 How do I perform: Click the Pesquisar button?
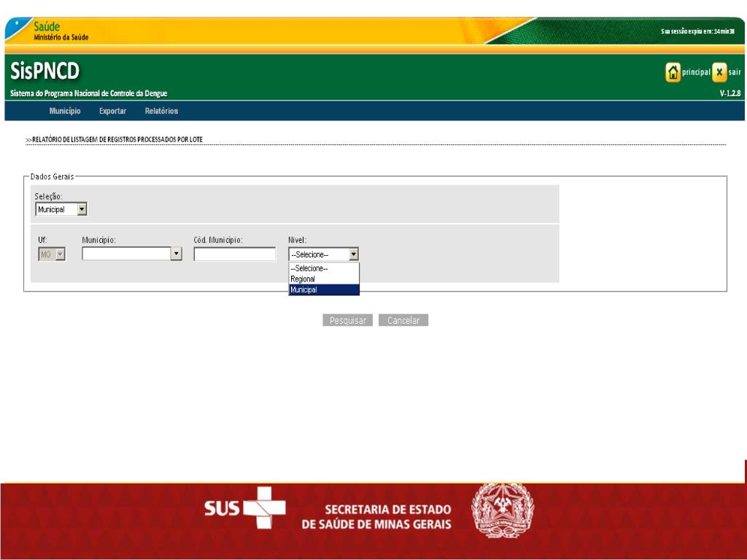348,321
